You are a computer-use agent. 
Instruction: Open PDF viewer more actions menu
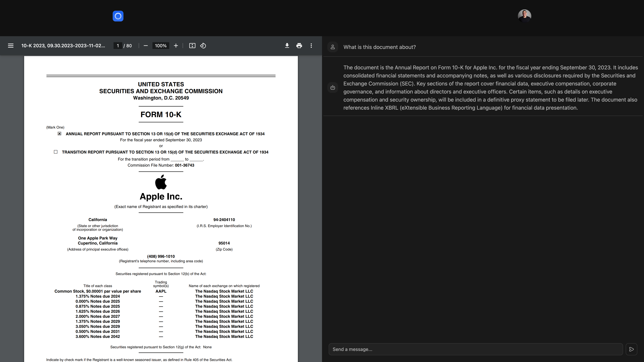[x=311, y=46]
